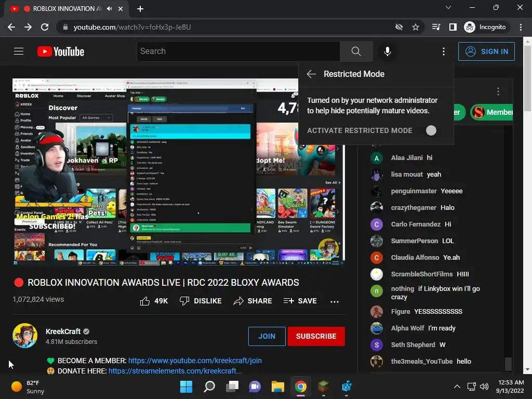Viewport: 532px width, 399px height.
Task: Open the YouTube hamburger guide menu
Action: click(19, 51)
